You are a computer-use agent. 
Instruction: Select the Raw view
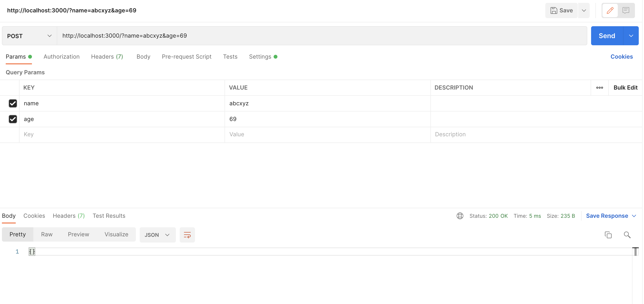[x=47, y=234]
